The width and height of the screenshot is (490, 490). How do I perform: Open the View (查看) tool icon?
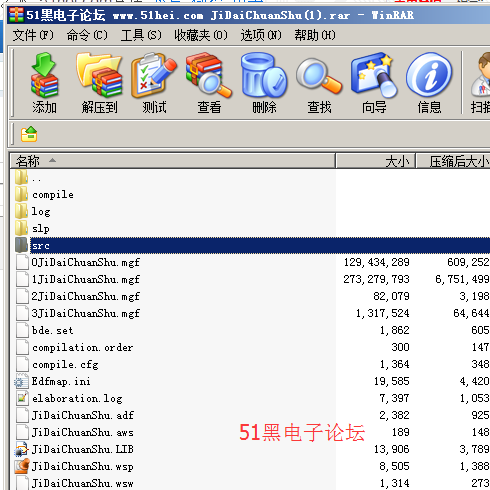(209, 83)
